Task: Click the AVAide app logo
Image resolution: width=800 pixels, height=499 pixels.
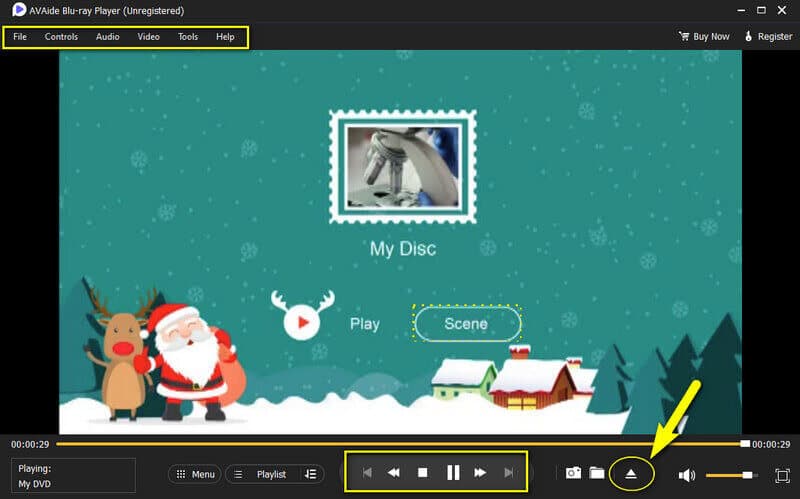Action: coord(18,10)
